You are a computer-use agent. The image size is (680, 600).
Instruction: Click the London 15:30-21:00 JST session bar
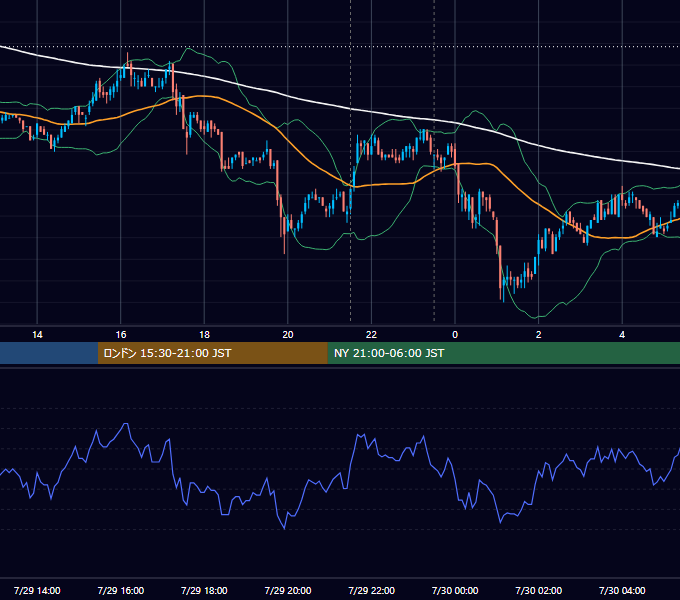pos(212,353)
